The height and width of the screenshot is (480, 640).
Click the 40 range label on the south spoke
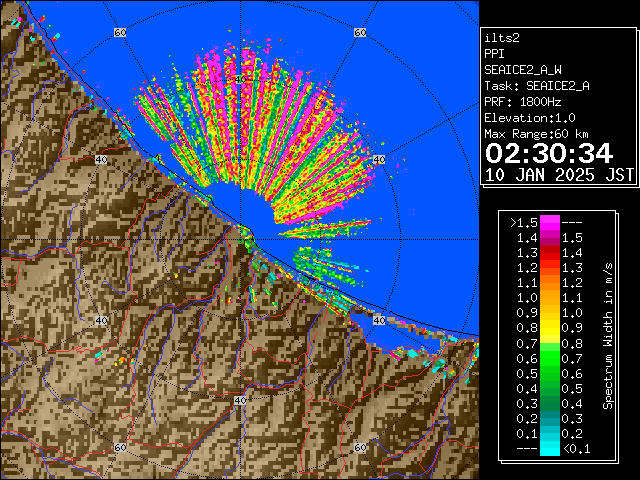240,400
